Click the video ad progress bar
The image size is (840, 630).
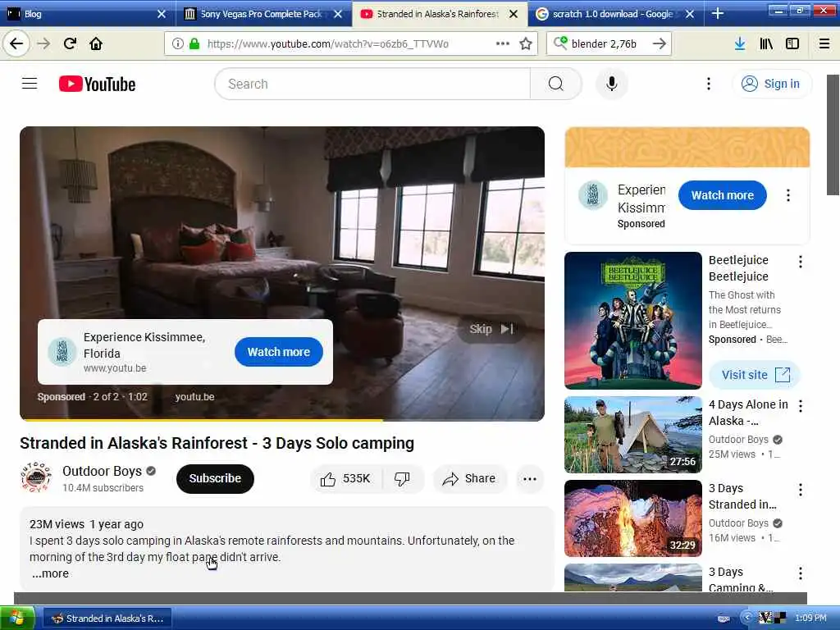(x=282, y=420)
